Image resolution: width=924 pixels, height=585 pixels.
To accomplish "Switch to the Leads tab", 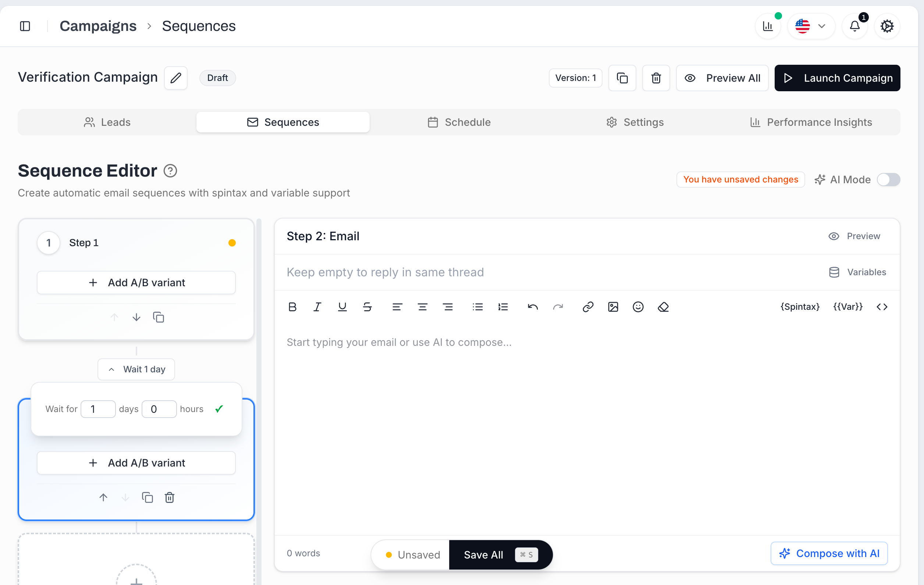I will [107, 122].
